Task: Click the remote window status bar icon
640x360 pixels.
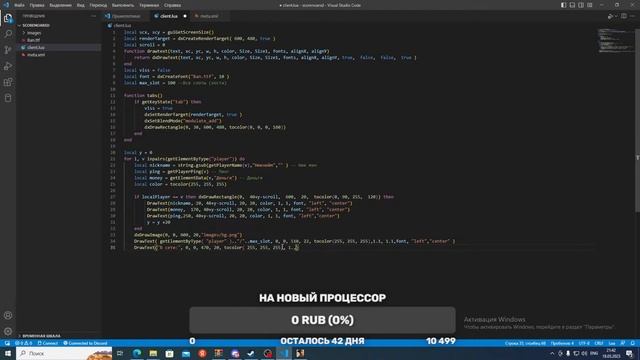Action: pyautogui.click(x=7, y=343)
